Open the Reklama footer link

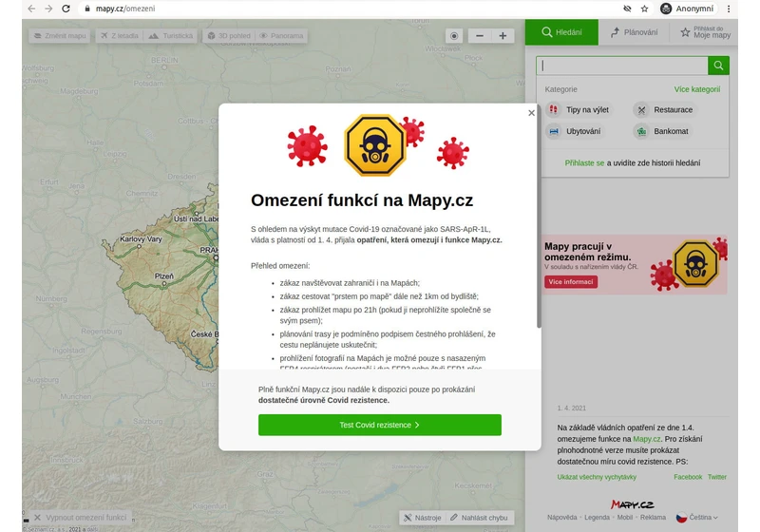[x=653, y=518]
